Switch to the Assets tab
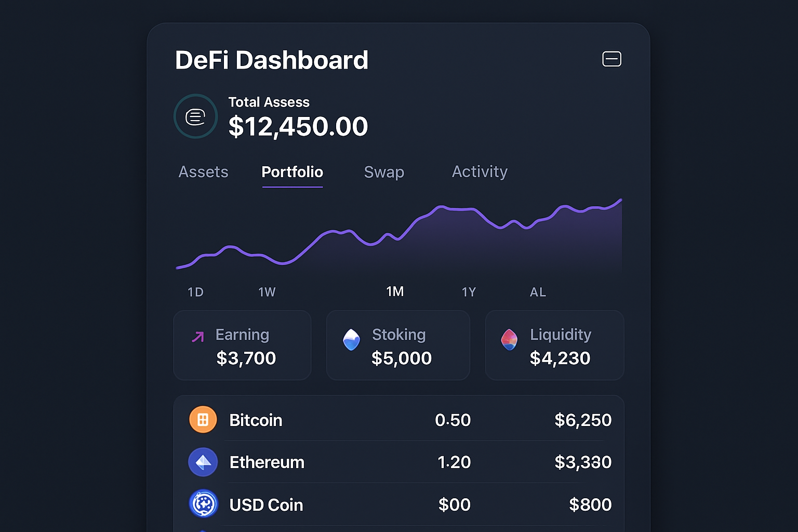The width and height of the screenshot is (798, 532). [x=203, y=172]
